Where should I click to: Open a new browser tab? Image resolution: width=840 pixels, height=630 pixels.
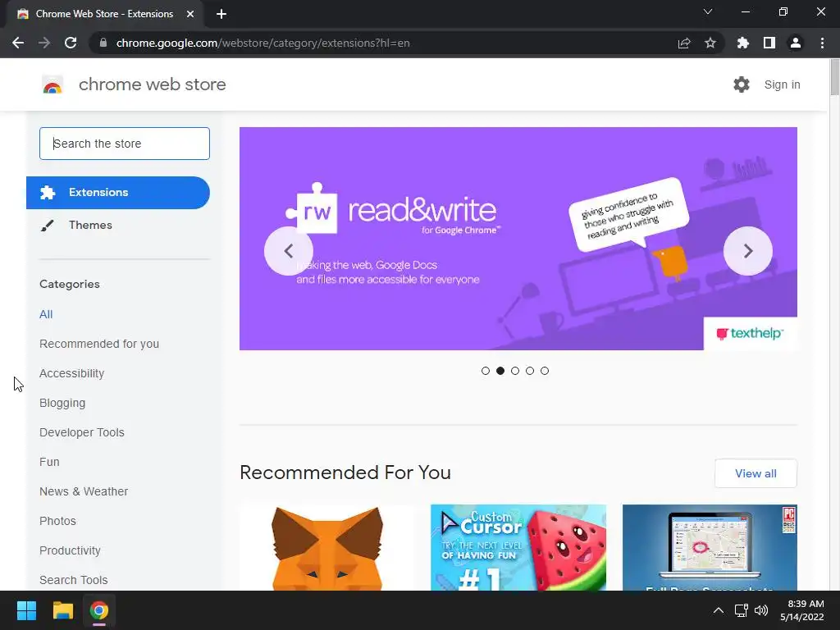point(221,14)
